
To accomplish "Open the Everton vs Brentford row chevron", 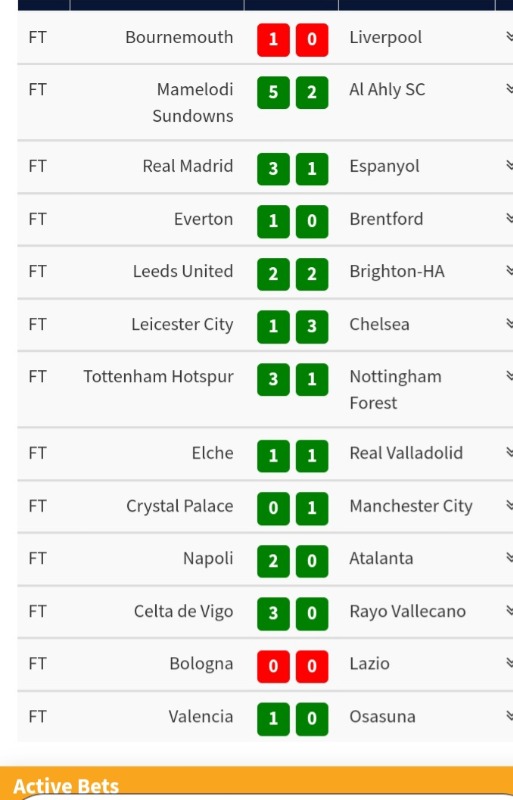I will tap(509, 218).
